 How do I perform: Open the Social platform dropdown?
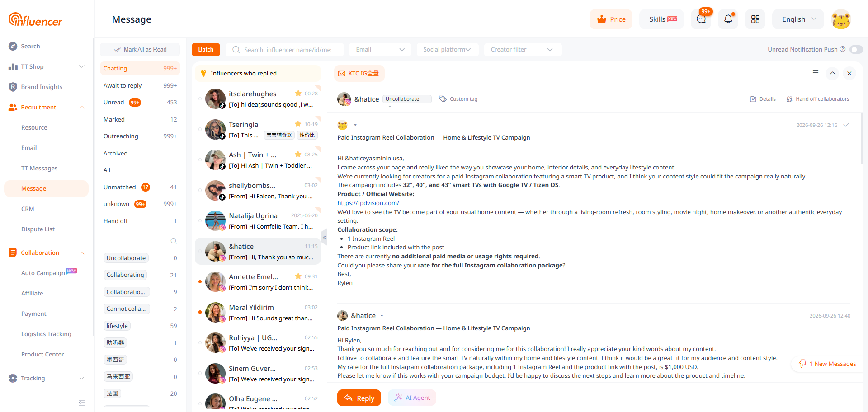tap(447, 49)
